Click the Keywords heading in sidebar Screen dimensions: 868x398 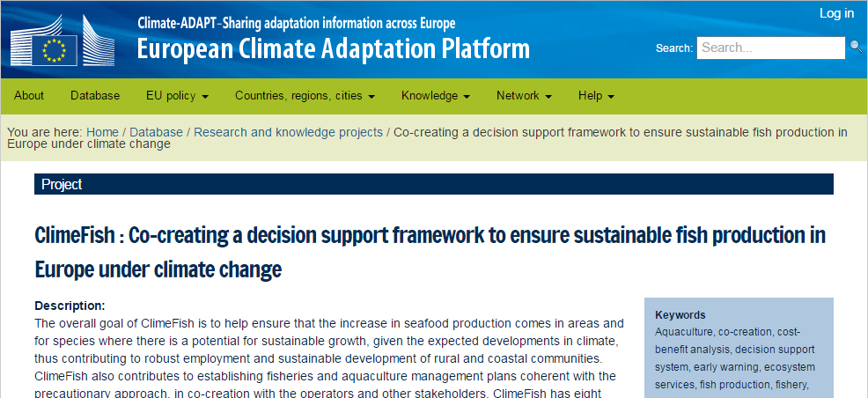click(x=680, y=315)
